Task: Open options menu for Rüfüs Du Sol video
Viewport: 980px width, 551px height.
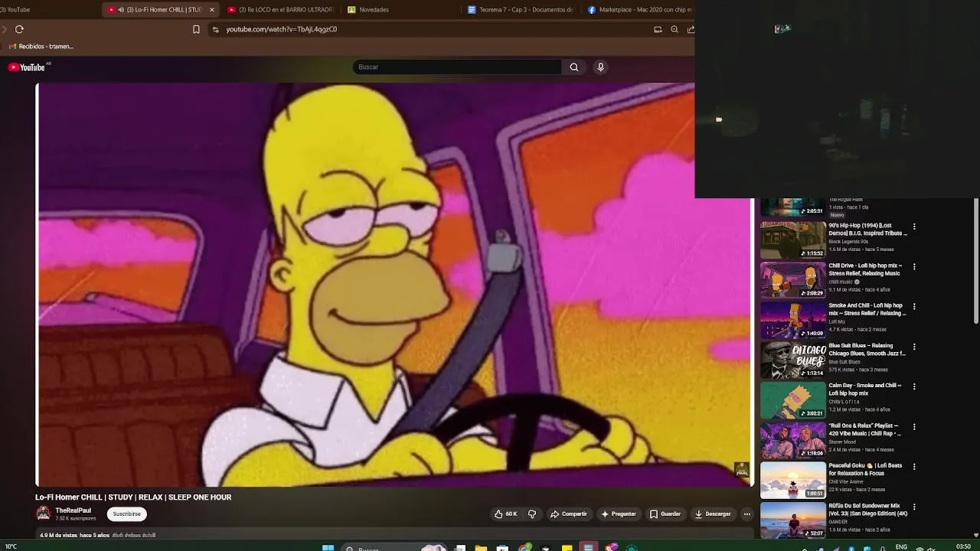Action: 913,507
